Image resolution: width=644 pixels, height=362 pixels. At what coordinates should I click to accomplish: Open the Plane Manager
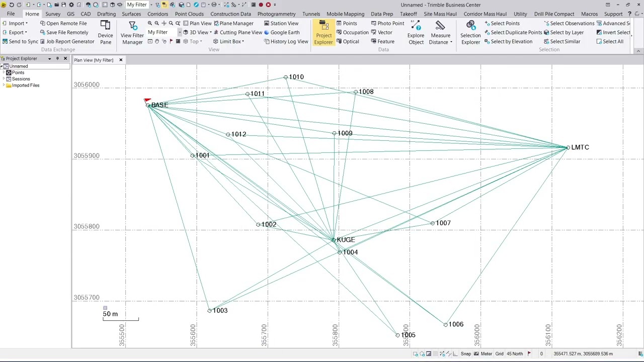pyautogui.click(x=233, y=23)
